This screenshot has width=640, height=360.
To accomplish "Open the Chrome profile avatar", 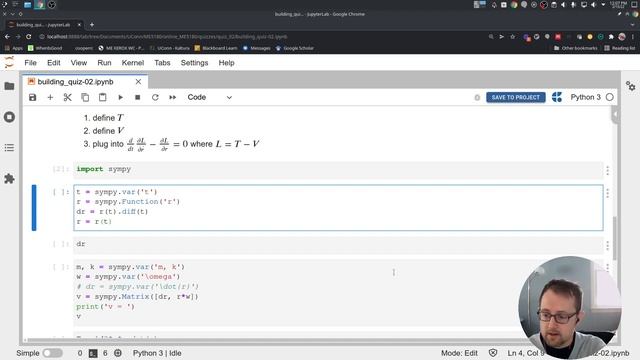I will click(622, 37).
